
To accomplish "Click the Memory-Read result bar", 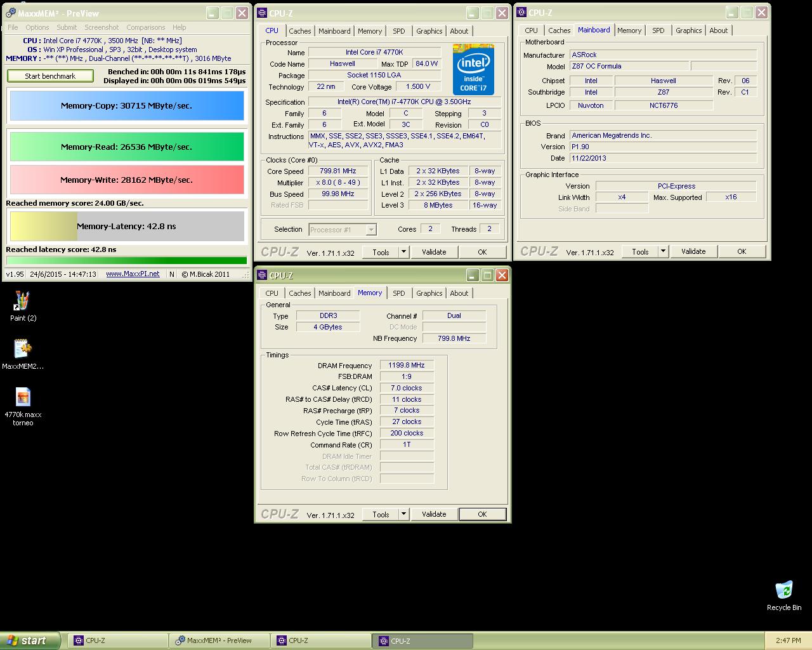I will [x=127, y=147].
